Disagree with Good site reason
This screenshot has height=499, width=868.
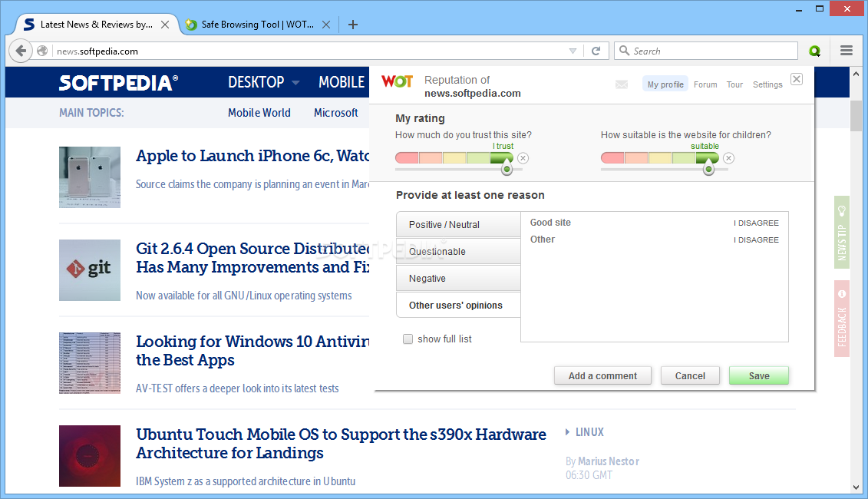(x=756, y=223)
